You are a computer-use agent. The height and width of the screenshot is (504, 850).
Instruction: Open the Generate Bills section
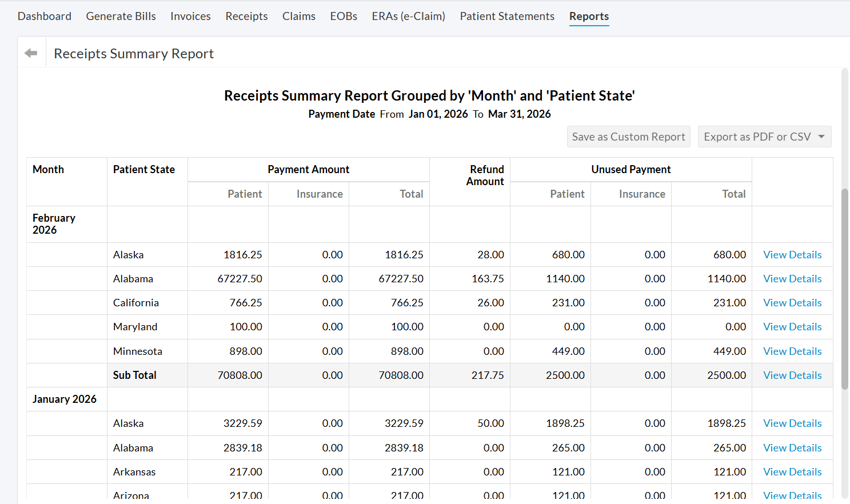[x=121, y=16]
